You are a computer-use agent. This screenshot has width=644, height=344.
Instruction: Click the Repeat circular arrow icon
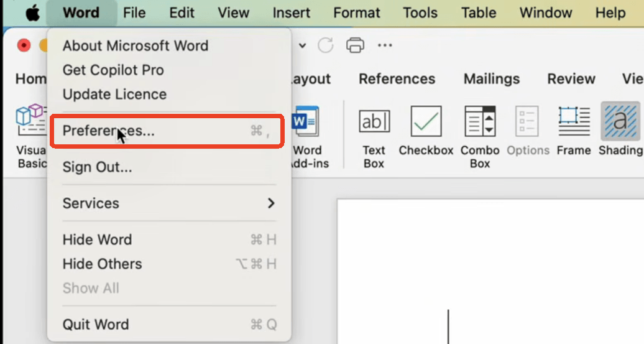tap(325, 45)
